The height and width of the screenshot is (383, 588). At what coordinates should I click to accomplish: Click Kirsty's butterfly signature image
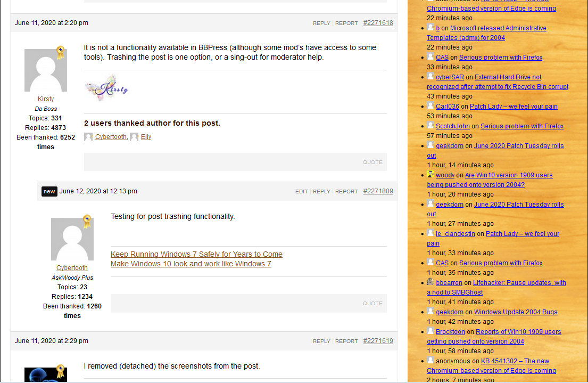click(x=107, y=88)
